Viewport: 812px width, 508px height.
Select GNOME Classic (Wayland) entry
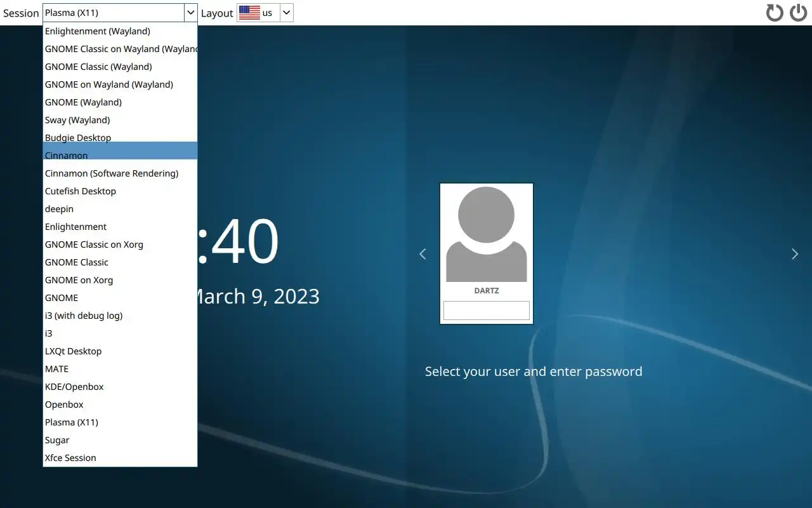coord(120,67)
